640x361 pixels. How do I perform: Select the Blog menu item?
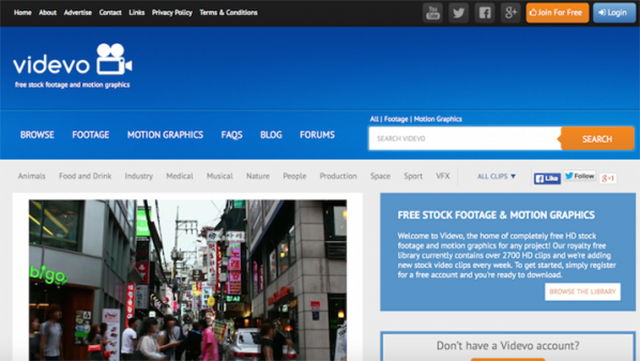click(271, 135)
